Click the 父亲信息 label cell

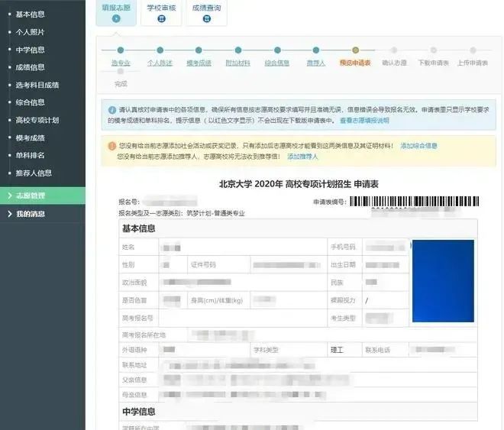point(138,380)
